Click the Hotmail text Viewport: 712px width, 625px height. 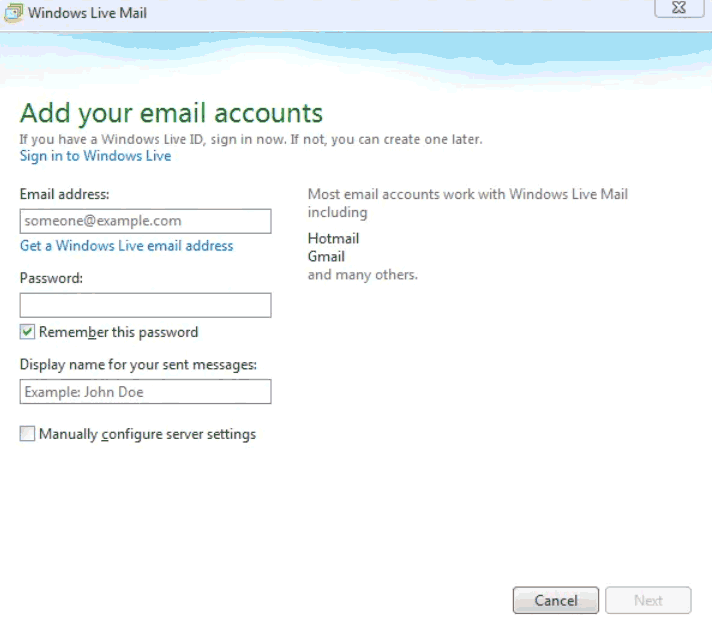pos(333,238)
